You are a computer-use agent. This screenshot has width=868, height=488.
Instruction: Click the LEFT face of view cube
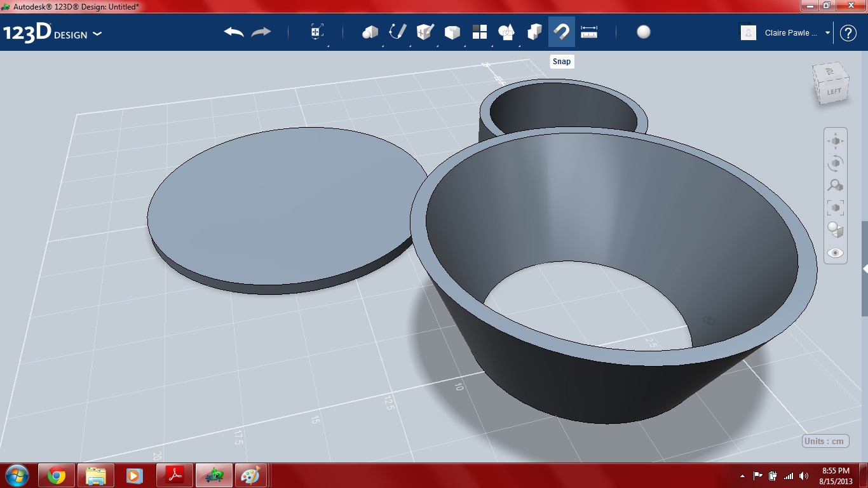(834, 91)
